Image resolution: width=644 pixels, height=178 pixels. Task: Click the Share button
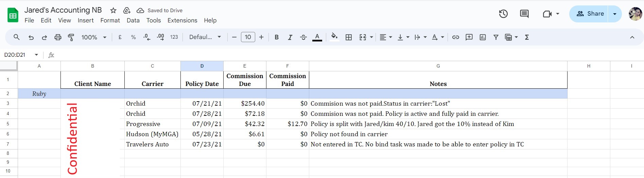[x=588, y=14]
